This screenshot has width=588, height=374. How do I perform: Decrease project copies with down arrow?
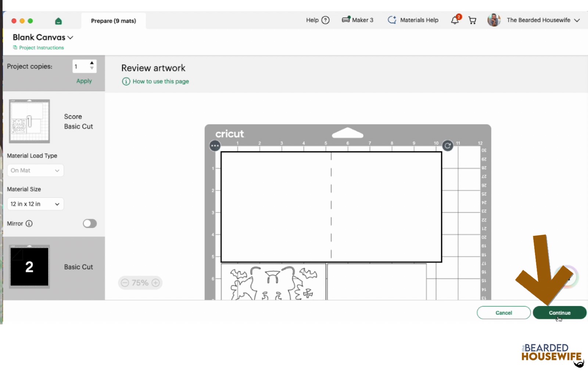click(x=92, y=68)
